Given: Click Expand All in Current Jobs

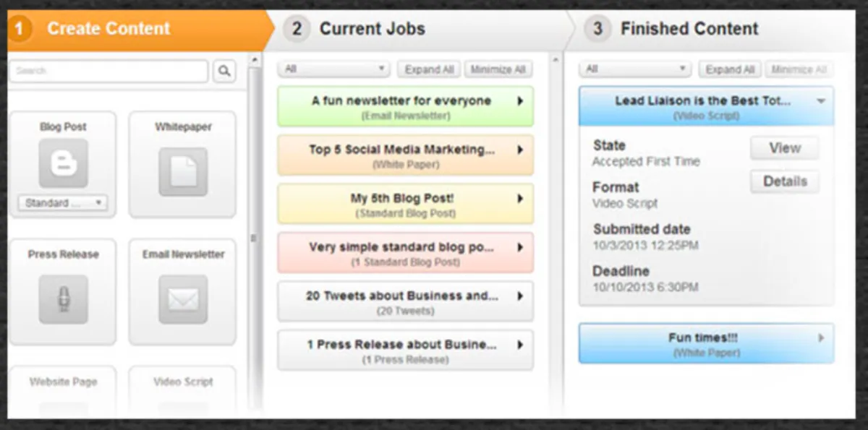Looking at the screenshot, I should point(429,69).
